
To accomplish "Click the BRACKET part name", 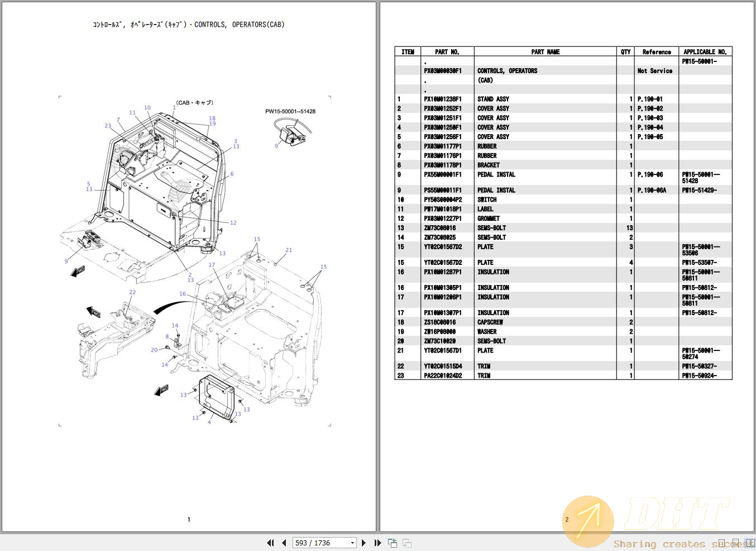I will click(489, 165).
